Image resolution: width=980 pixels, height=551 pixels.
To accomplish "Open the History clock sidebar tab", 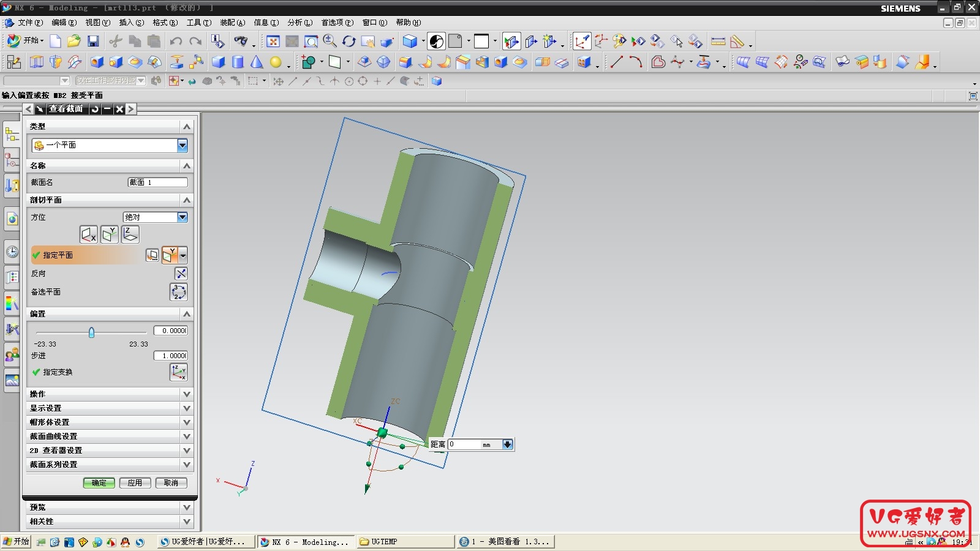I will [x=12, y=252].
